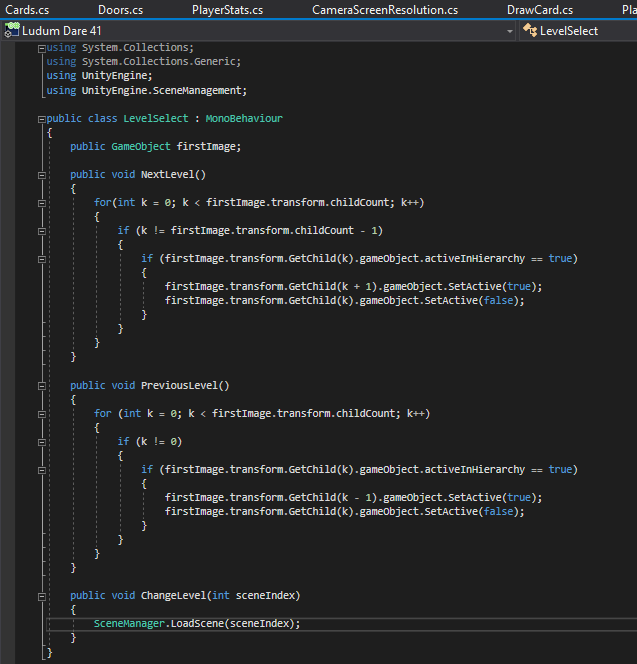
Task: Collapse the using directives block
Action: tap(42, 49)
